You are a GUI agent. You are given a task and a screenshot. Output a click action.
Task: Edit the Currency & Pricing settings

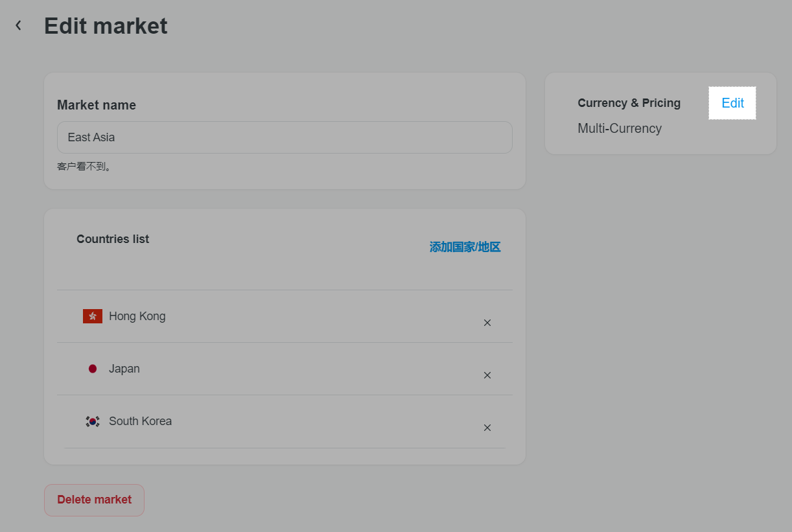[x=732, y=103]
